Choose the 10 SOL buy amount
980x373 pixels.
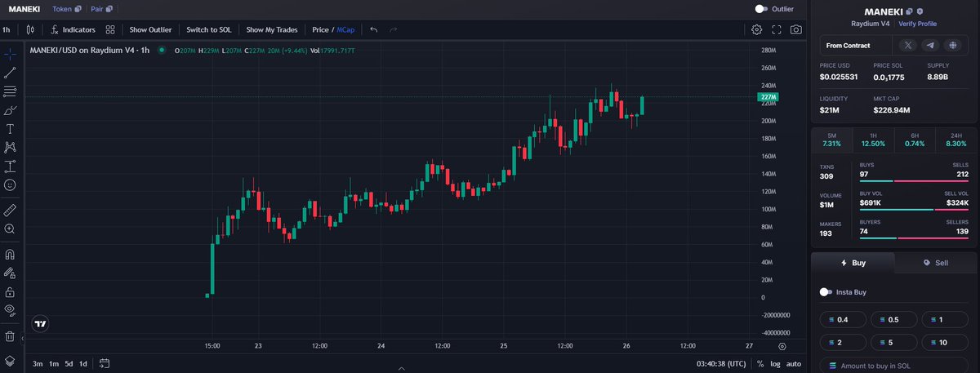pos(946,343)
